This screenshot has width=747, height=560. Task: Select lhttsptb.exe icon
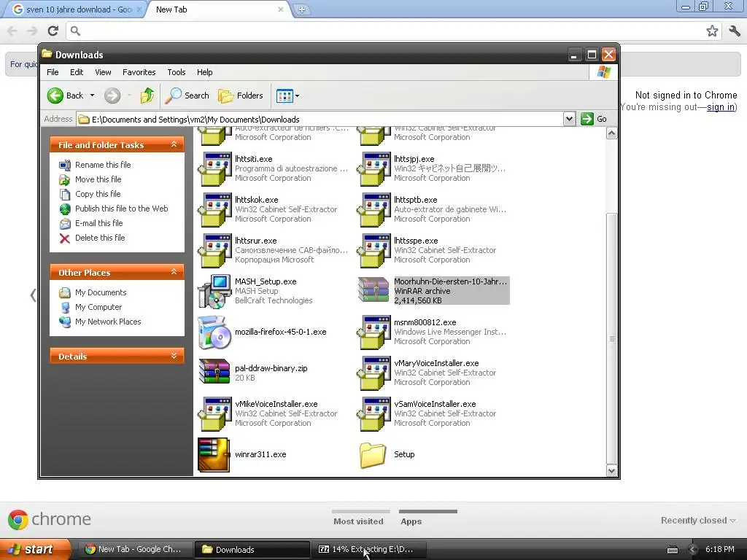tap(374, 209)
